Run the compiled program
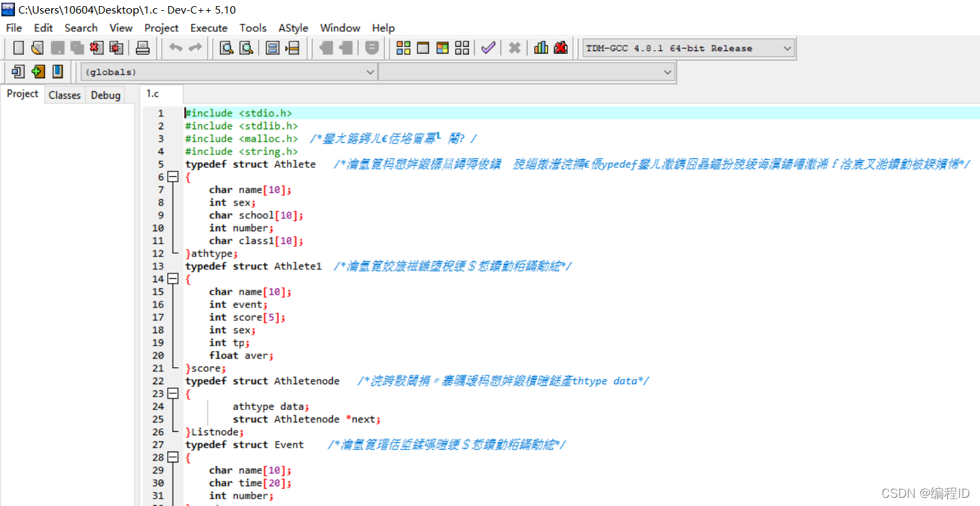The width and height of the screenshot is (980, 506). [423, 48]
